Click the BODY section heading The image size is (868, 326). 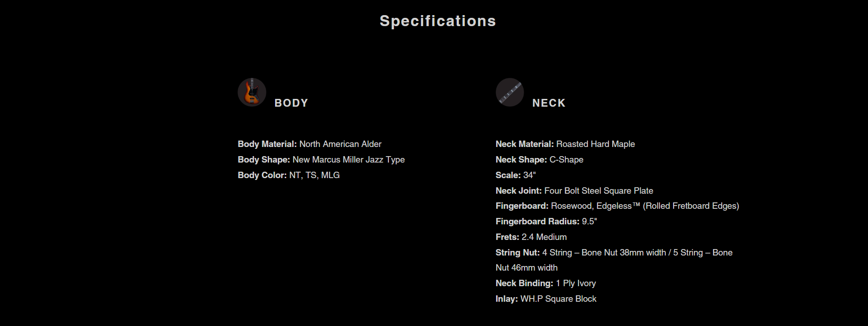tap(291, 103)
